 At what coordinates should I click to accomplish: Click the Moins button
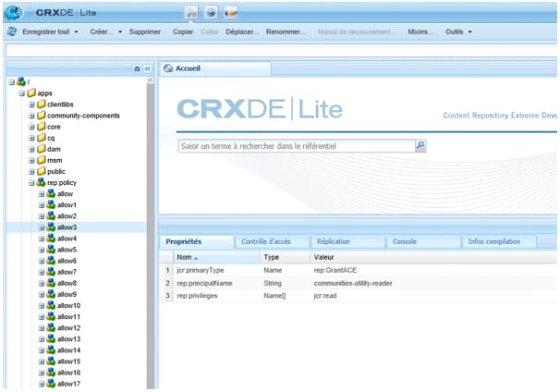pyautogui.click(x=420, y=31)
